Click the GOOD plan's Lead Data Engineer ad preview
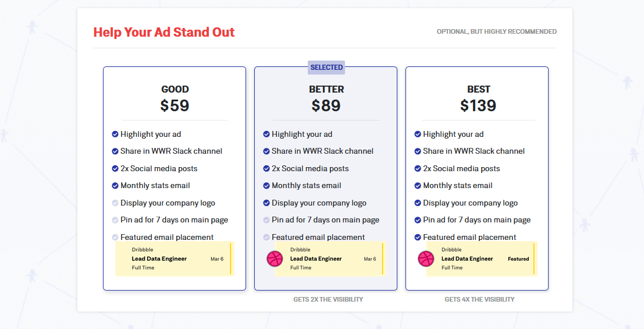The height and width of the screenshot is (329, 644). [175, 259]
